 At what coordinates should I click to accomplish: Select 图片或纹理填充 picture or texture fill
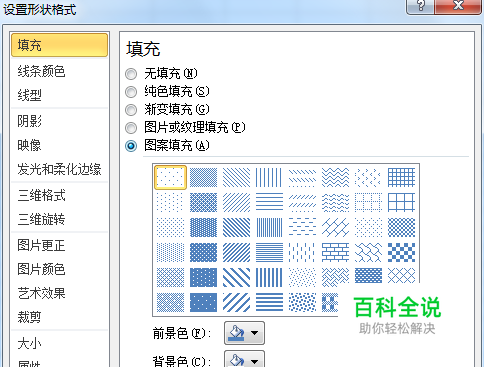(x=131, y=128)
